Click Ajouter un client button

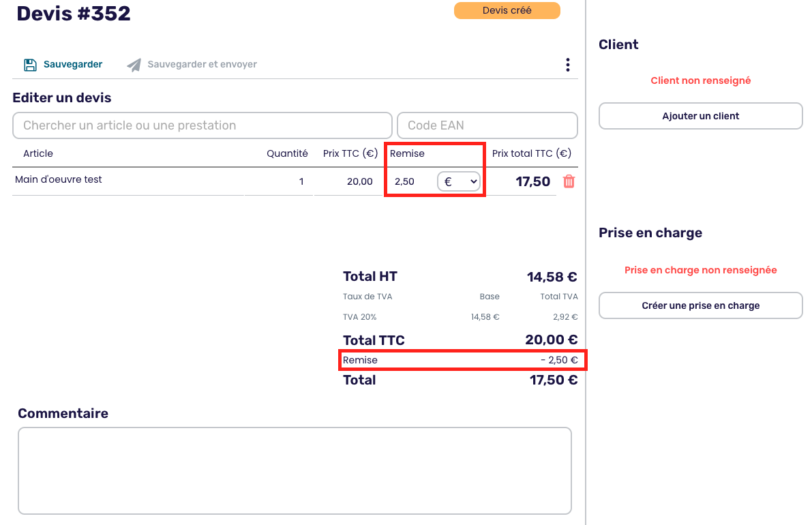pyautogui.click(x=700, y=116)
